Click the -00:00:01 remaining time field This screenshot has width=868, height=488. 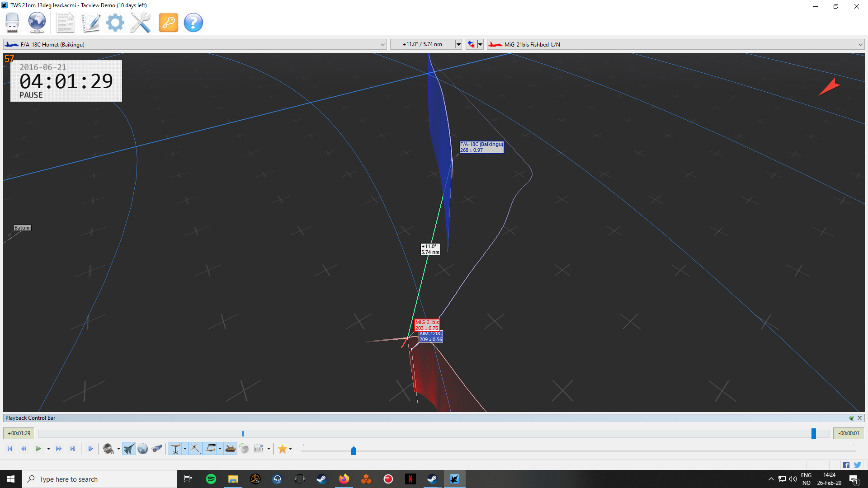849,433
